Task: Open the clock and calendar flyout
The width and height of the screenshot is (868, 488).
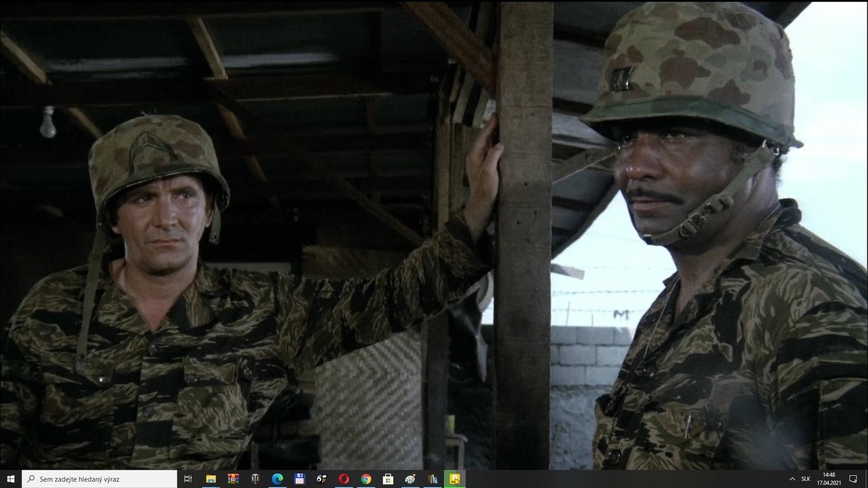Action: pyautogui.click(x=829, y=479)
